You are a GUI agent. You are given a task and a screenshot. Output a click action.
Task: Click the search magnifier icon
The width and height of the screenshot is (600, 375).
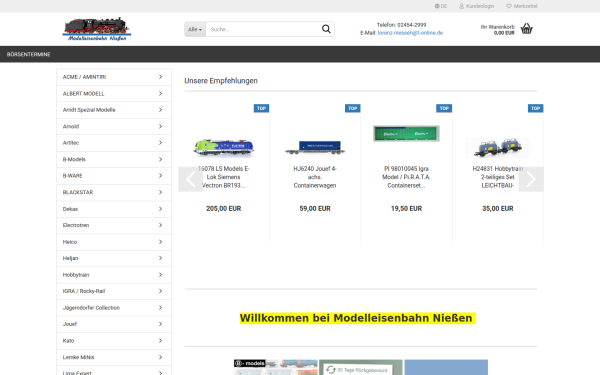[x=326, y=29]
